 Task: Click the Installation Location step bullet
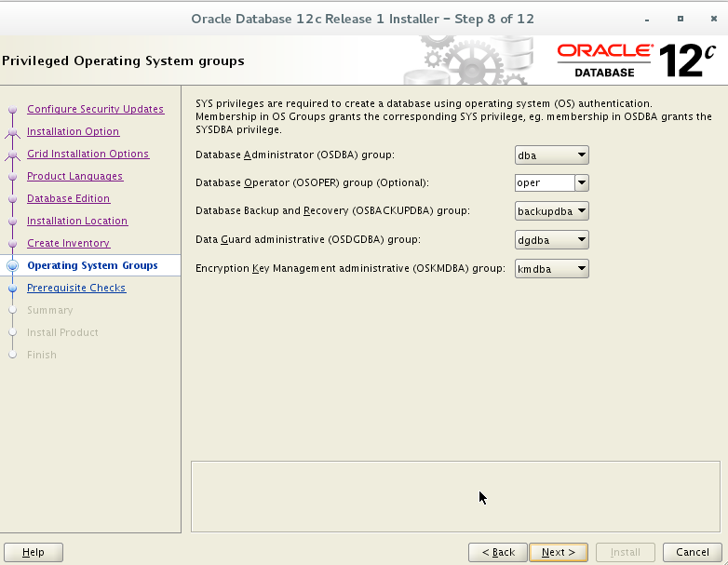click(x=12, y=221)
